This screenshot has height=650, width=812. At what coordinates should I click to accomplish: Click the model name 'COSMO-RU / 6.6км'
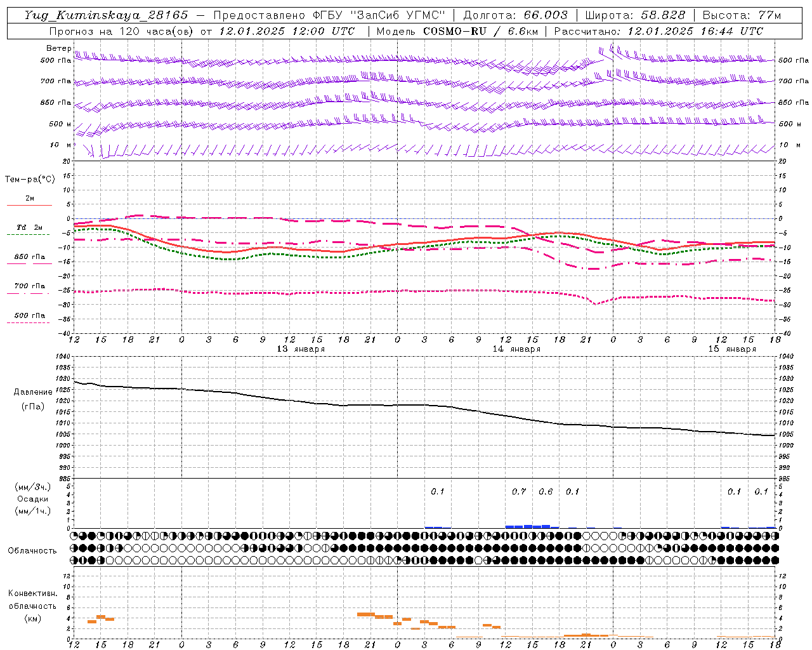click(x=480, y=30)
